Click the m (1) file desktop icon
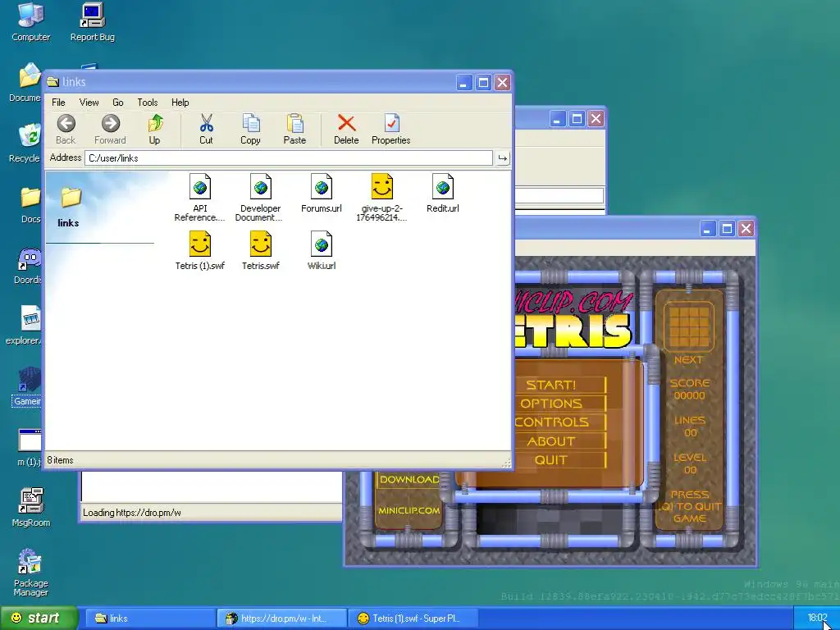Screen dimensions: 840x630 point(29,448)
